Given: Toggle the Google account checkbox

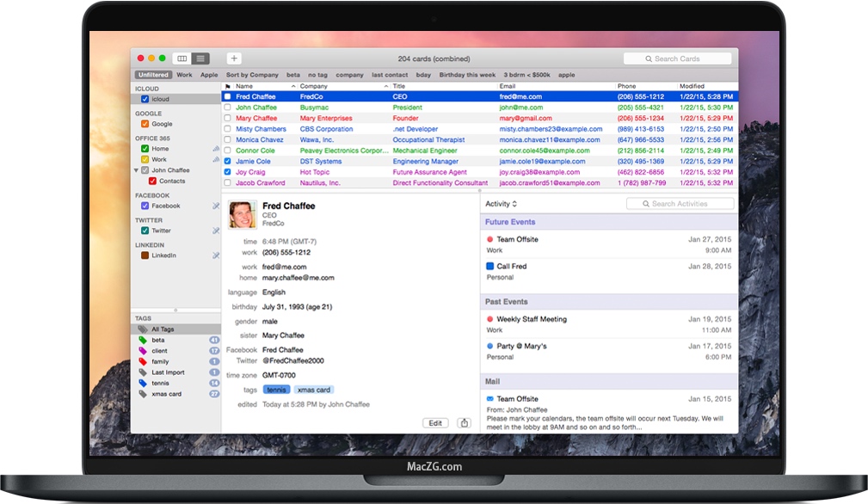Looking at the screenshot, I should click(145, 124).
